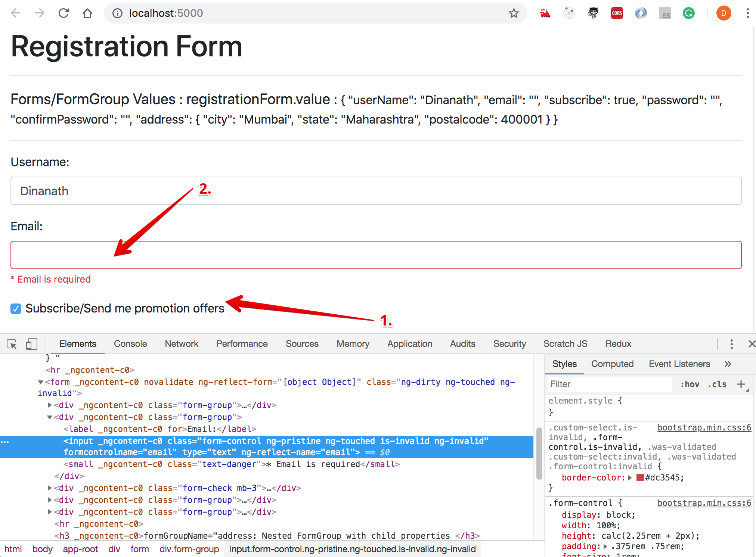This screenshot has height=557, width=756.
Task: Switch to the Console tab
Action: tap(130, 344)
